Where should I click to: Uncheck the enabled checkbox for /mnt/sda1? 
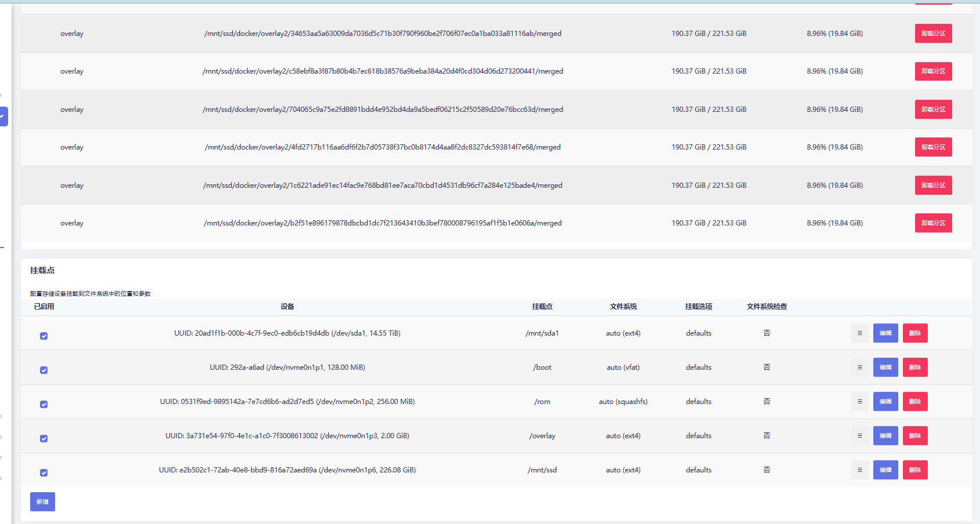(x=44, y=336)
